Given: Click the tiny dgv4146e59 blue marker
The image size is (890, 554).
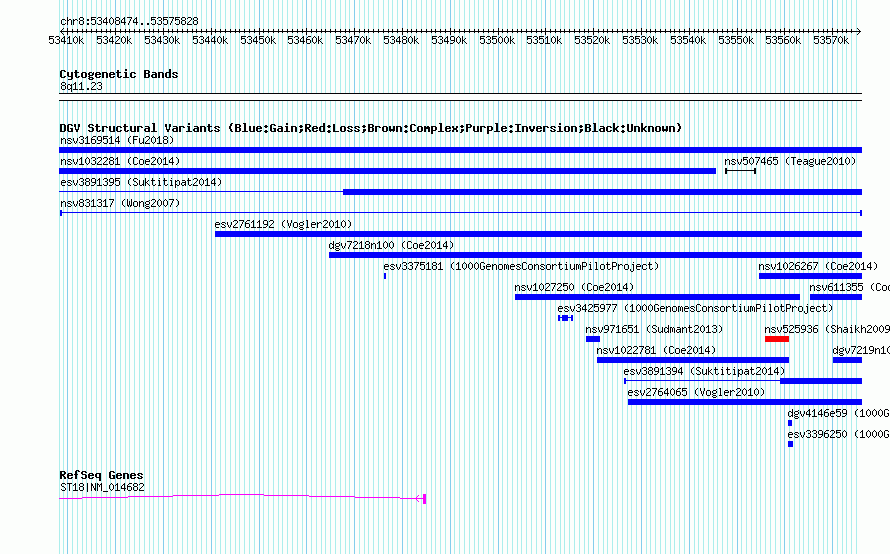Looking at the screenshot, I should 790,423.
